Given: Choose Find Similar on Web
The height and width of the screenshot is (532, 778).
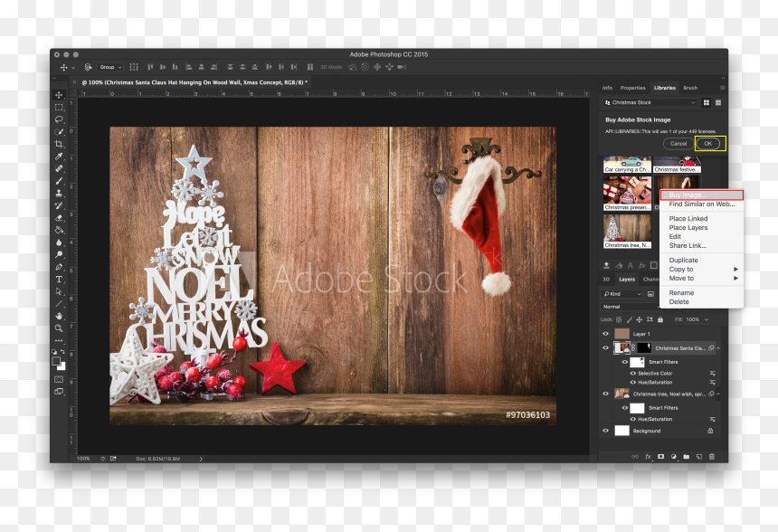Looking at the screenshot, I should (701, 204).
